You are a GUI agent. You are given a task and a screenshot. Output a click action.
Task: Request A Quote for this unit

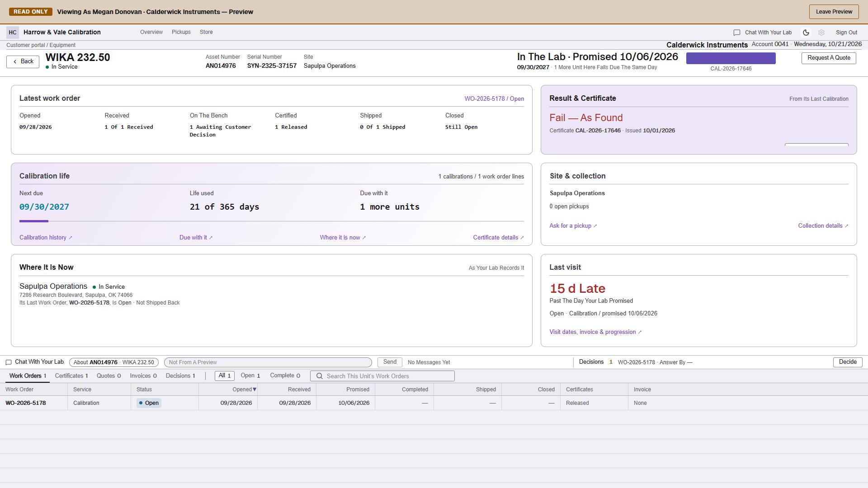tap(829, 58)
